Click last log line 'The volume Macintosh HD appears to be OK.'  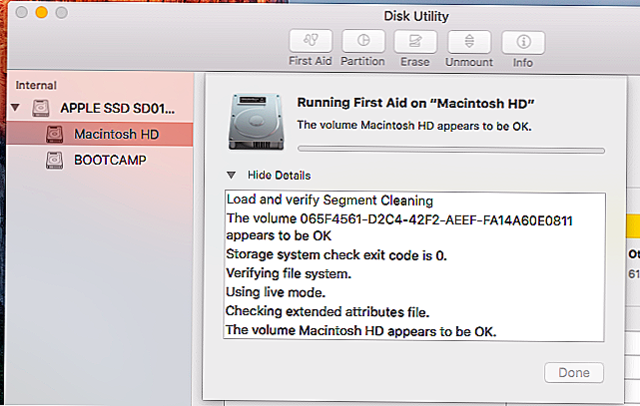(x=361, y=331)
